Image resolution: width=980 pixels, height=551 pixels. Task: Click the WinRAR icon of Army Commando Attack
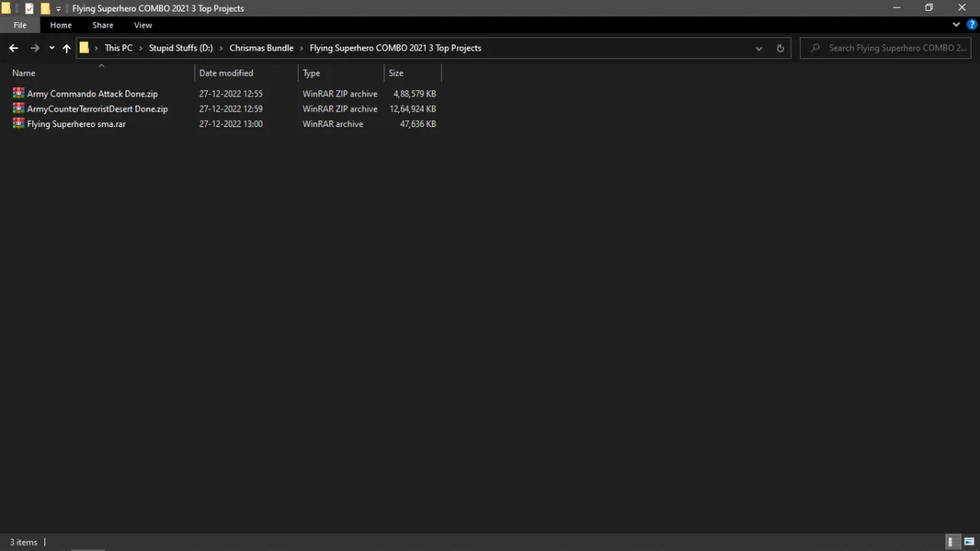(18, 93)
